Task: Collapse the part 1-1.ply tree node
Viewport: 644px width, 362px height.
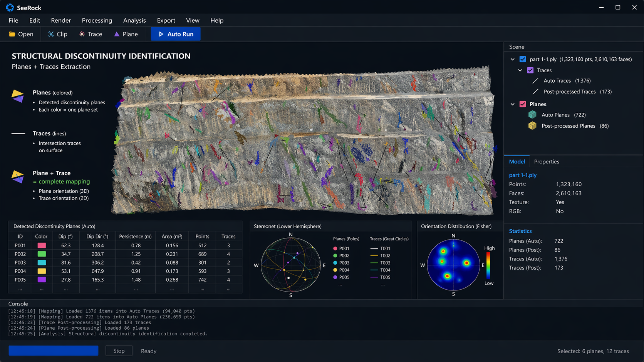Action: pos(513,59)
